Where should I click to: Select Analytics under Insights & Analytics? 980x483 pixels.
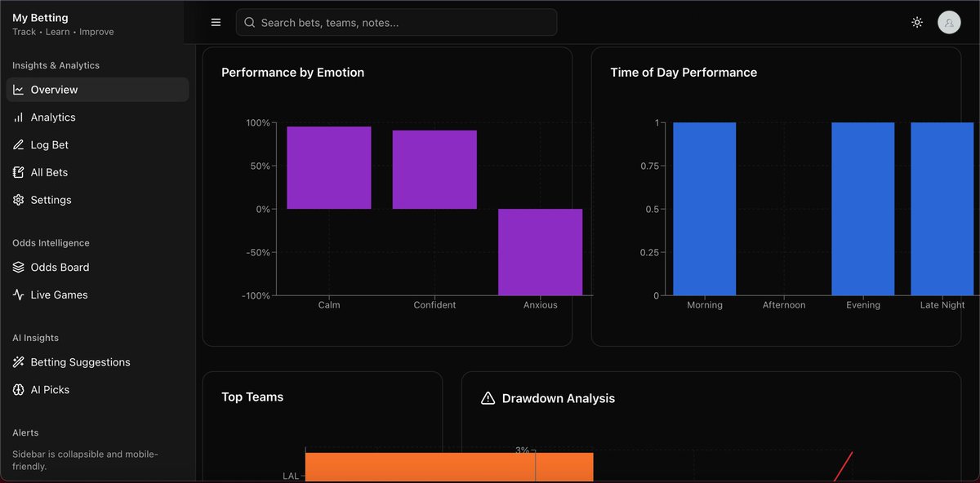coord(55,117)
